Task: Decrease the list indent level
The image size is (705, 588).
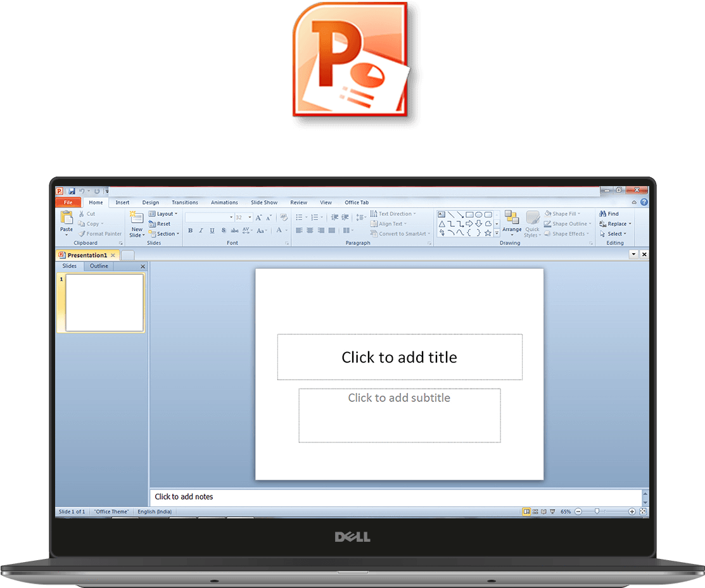Action: 334,217
